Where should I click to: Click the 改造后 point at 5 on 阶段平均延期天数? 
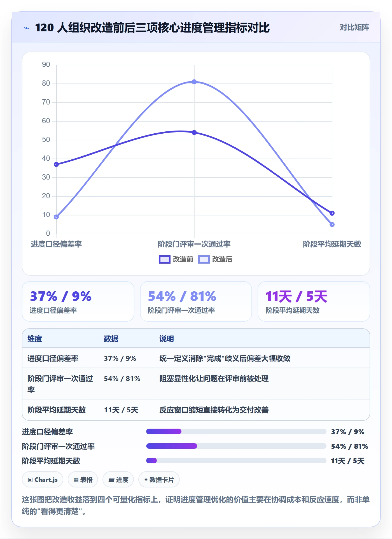tap(332, 224)
